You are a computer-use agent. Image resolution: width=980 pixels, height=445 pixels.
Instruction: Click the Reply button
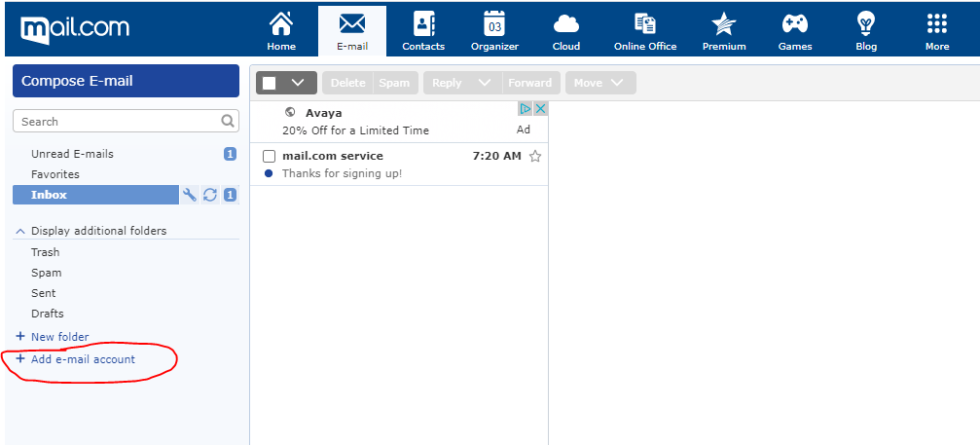click(x=447, y=83)
